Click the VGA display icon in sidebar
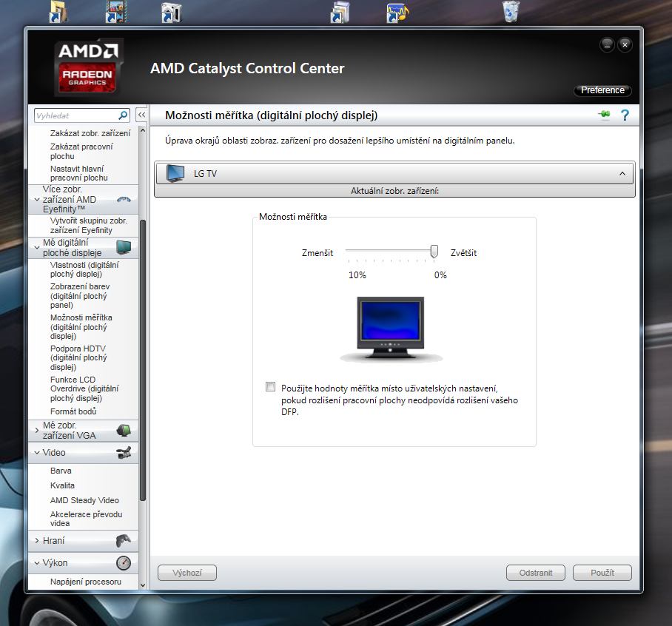This screenshot has width=672, height=626. (x=124, y=430)
